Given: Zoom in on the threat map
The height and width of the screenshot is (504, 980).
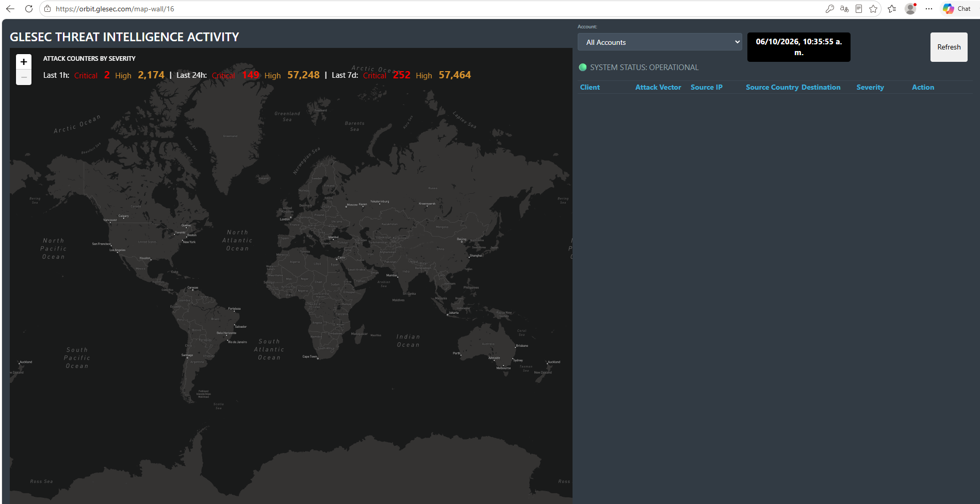Looking at the screenshot, I should pos(24,62).
